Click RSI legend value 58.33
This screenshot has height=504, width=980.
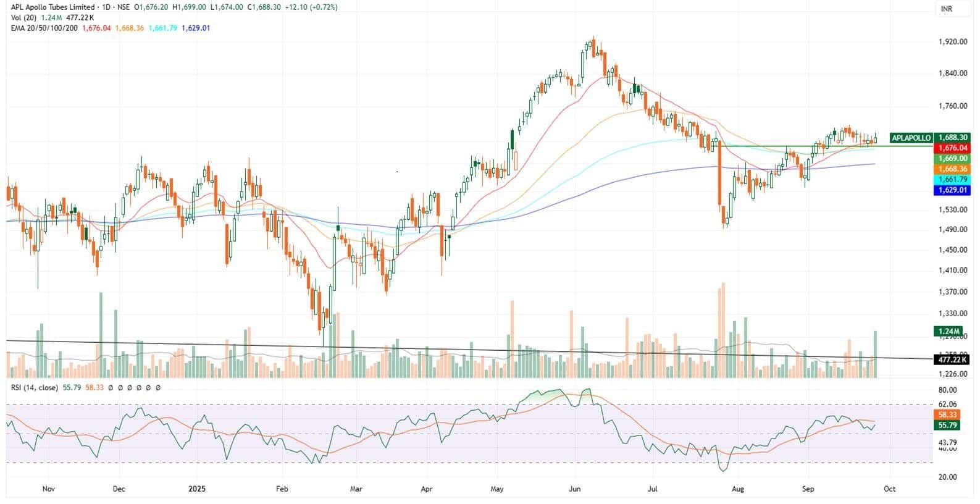(x=94, y=388)
